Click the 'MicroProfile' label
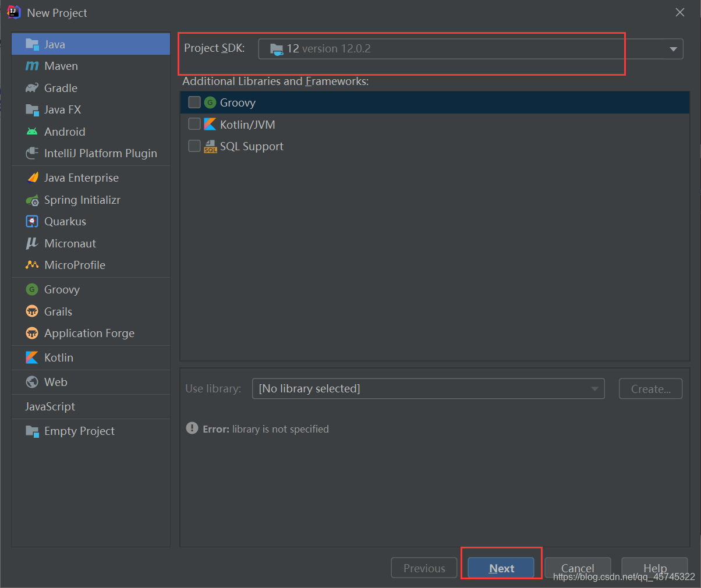The image size is (701, 588). 75,265
